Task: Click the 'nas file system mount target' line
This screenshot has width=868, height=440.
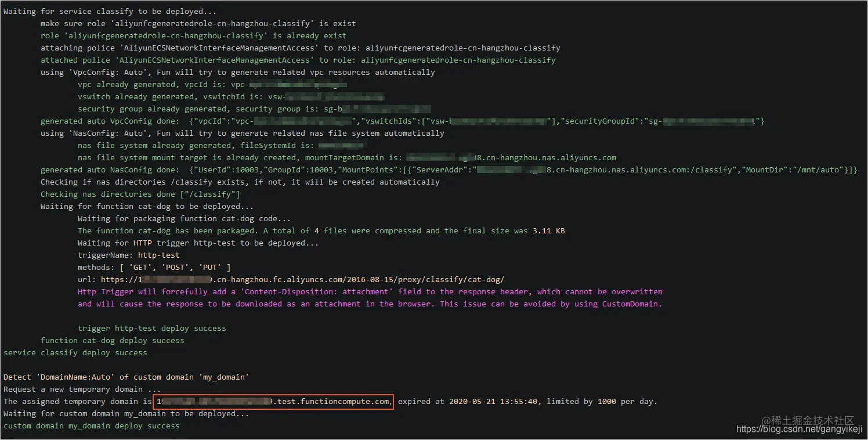Action: 347,158
